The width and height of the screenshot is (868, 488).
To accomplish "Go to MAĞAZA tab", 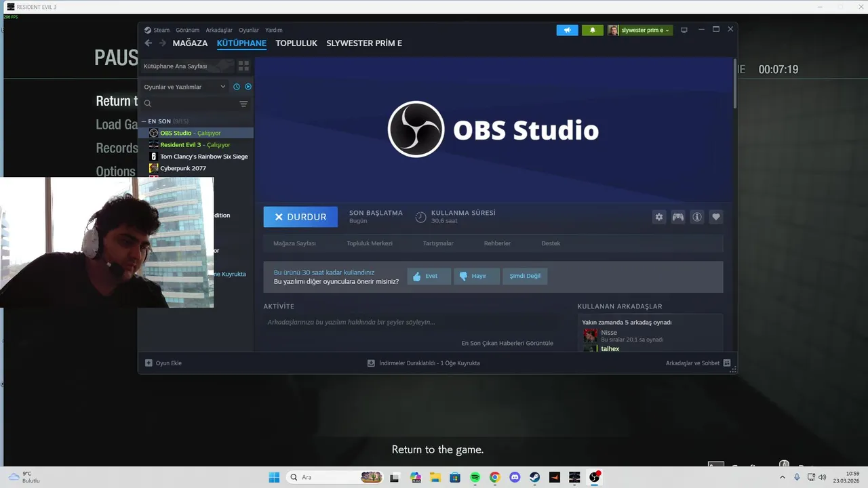I will (190, 43).
